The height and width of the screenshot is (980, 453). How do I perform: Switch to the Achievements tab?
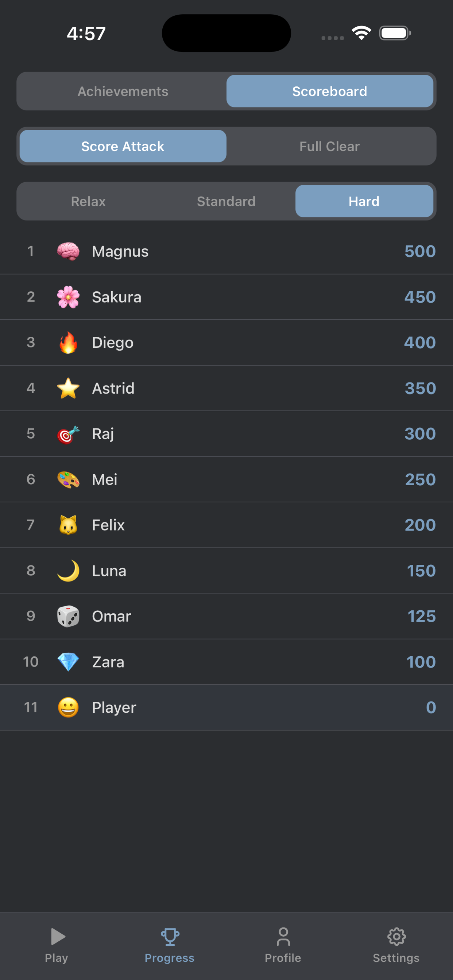[123, 91]
